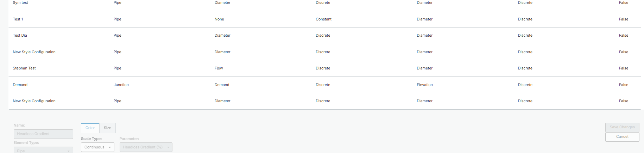Select the Test Dia row

click(x=20, y=36)
